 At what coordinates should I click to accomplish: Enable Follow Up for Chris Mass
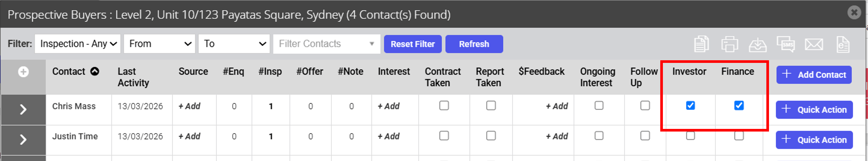click(x=644, y=106)
